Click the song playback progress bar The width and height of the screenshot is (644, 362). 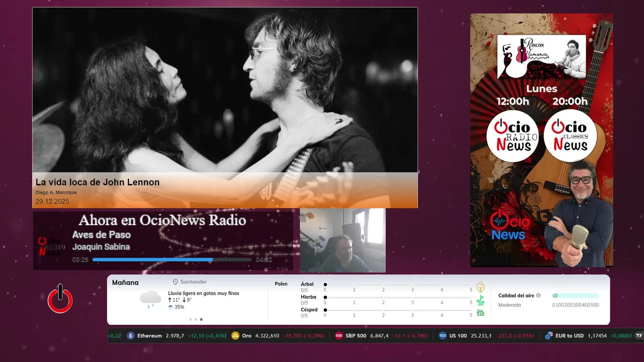[172, 260]
